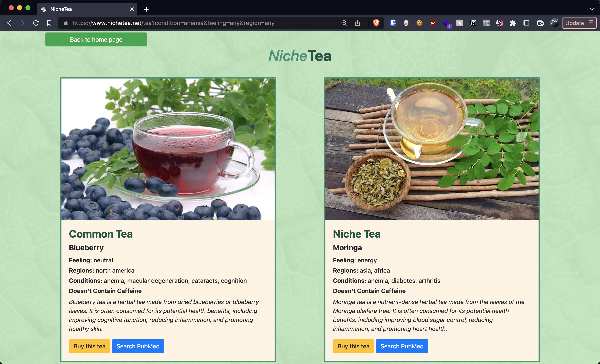The image size is (600, 364).
Task: Click the Back to home page button
Action: 96,39
